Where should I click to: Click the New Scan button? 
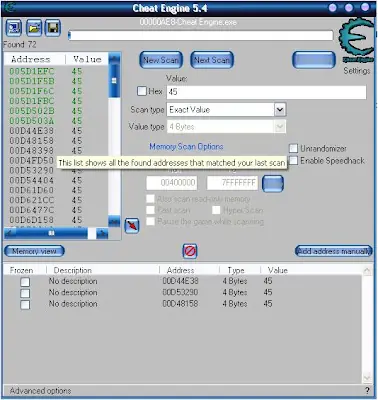(x=161, y=60)
